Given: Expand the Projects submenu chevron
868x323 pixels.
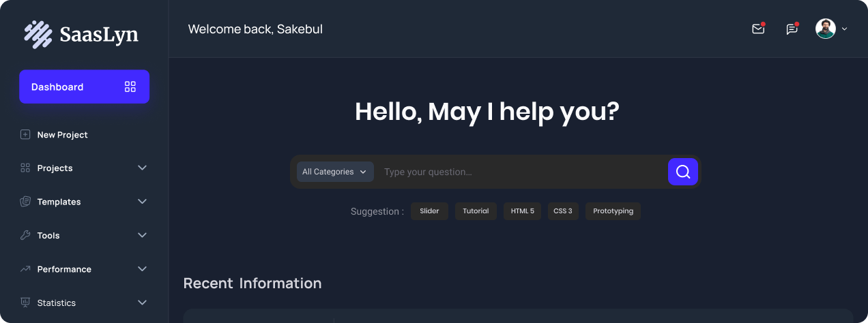Looking at the screenshot, I should 142,168.
